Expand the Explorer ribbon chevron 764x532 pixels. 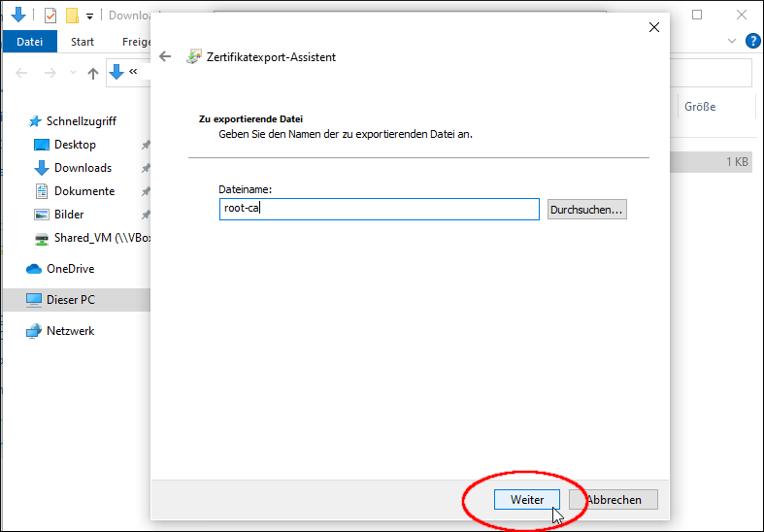[x=731, y=41]
